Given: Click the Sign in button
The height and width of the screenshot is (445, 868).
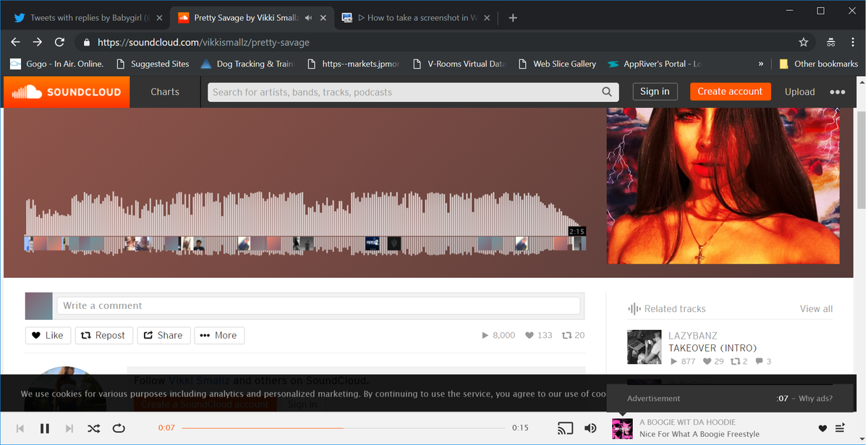Looking at the screenshot, I should [655, 91].
